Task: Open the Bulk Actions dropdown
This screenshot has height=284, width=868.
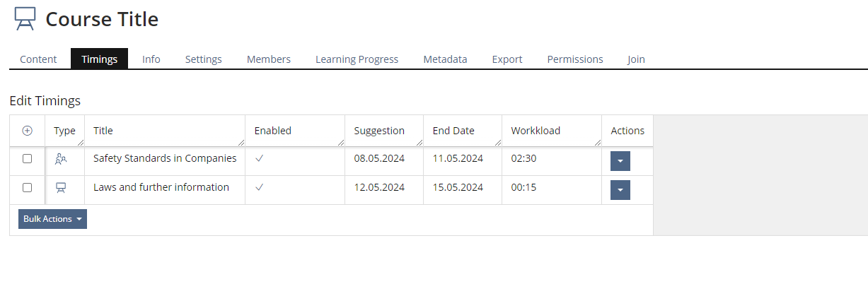Action: point(52,219)
